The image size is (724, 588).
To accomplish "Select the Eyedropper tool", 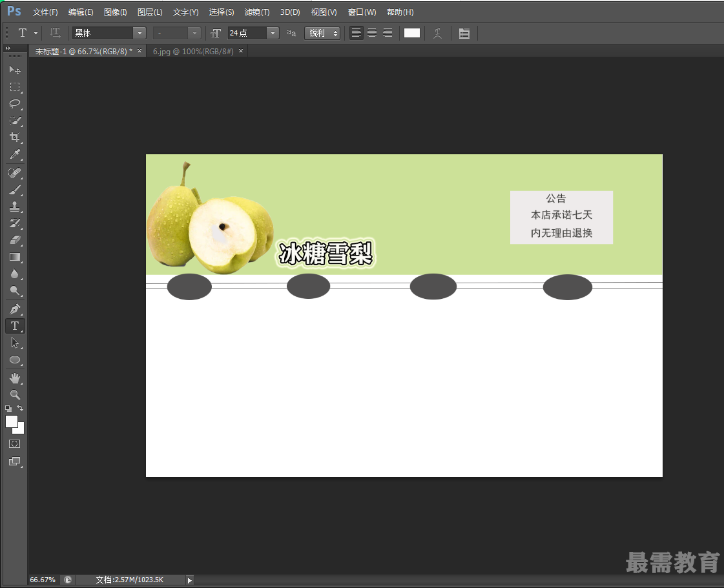I will coord(15,154).
